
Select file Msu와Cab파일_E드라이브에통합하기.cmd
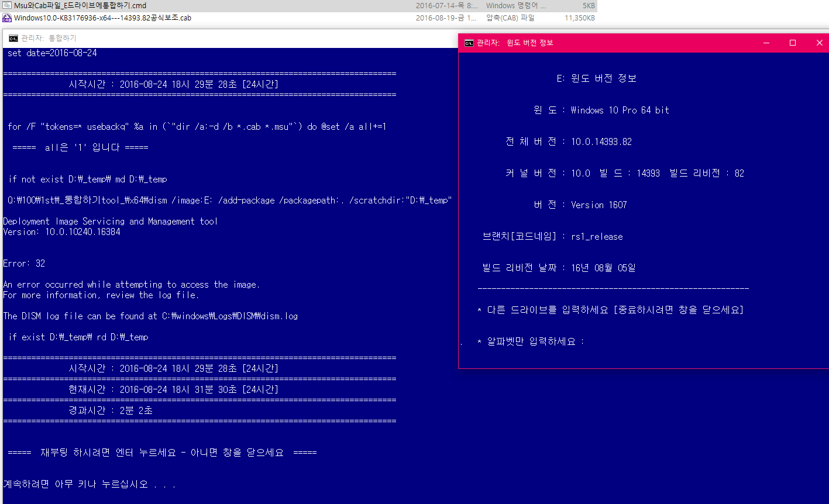[x=80, y=6]
